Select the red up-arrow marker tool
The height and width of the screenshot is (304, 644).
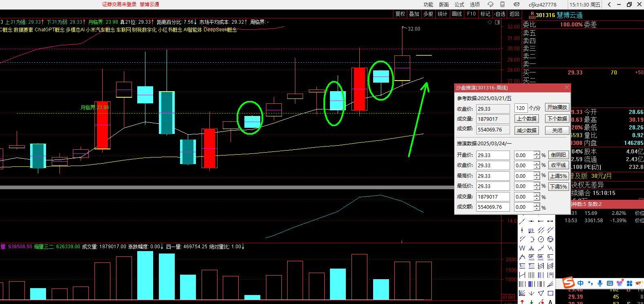tap(522, 302)
